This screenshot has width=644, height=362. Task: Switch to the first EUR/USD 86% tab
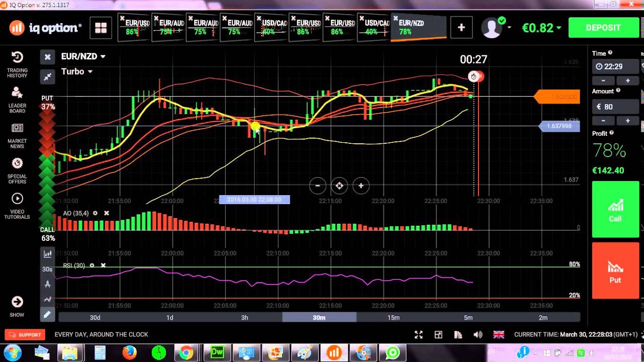[x=134, y=28]
